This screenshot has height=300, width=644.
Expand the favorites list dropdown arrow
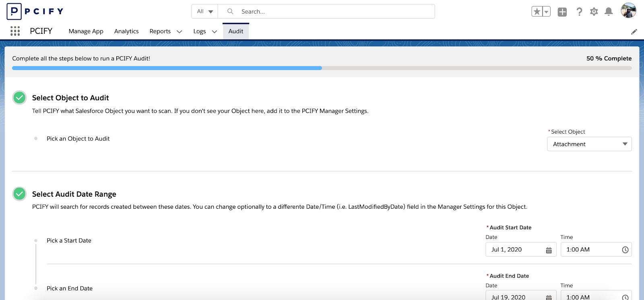[547, 12]
